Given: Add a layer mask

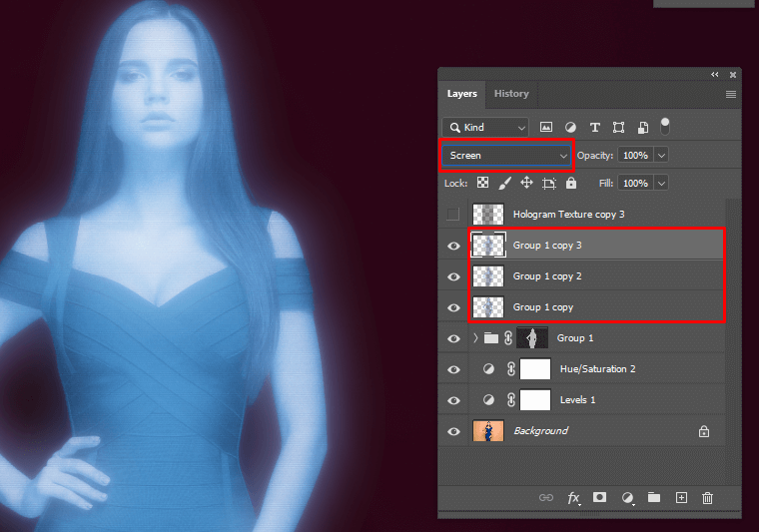Looking at the screenshot, I should (x=600, y=497).
